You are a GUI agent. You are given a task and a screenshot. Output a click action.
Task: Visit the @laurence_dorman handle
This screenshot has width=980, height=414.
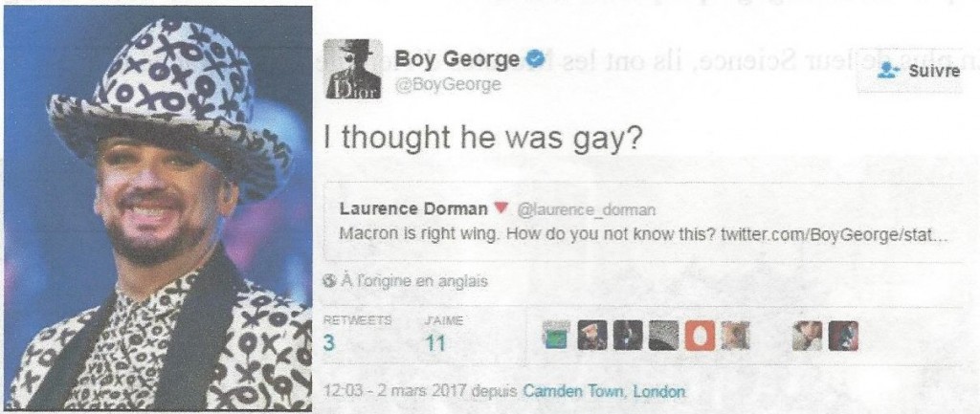click(x=585, y=211)
